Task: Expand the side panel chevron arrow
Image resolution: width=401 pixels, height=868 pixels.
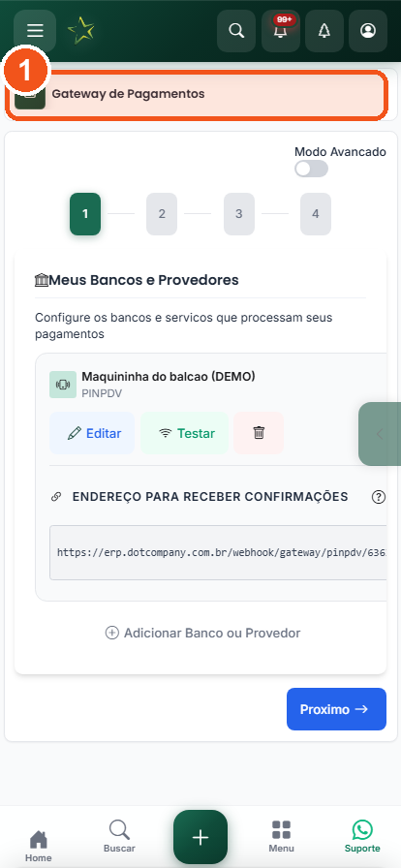Action: tap(380, 433)
